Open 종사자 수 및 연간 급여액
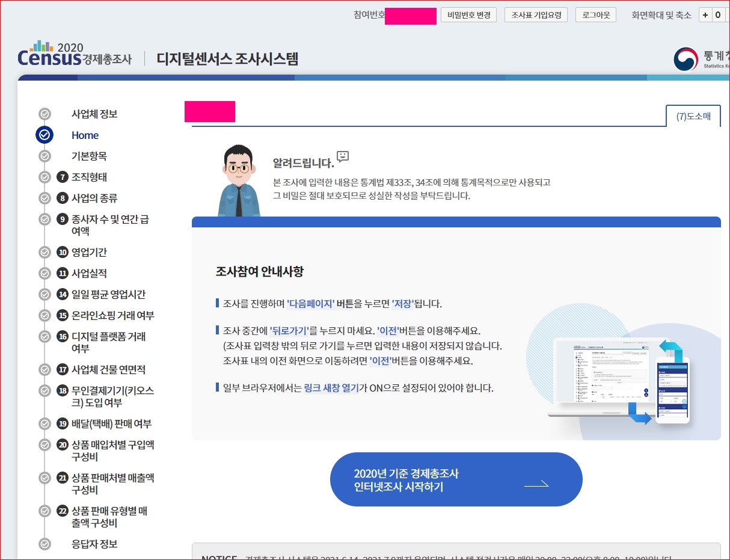 110,225
